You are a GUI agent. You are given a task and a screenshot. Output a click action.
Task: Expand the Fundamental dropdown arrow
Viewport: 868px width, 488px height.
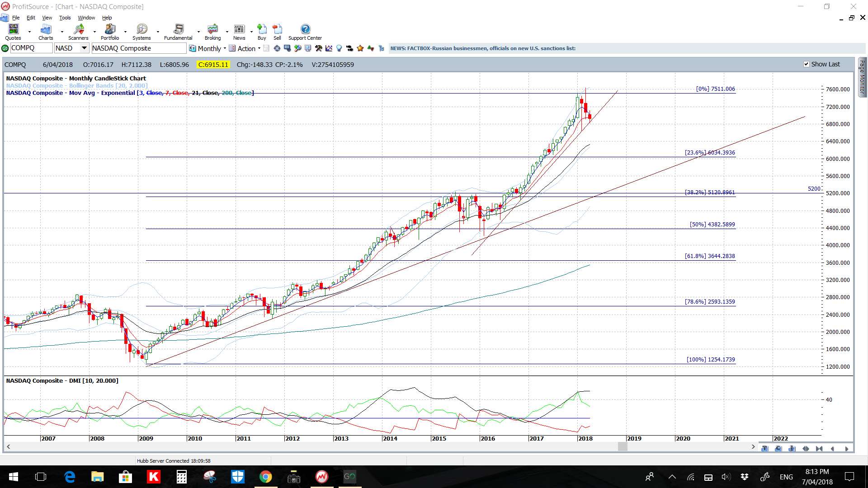coord(198,32)
